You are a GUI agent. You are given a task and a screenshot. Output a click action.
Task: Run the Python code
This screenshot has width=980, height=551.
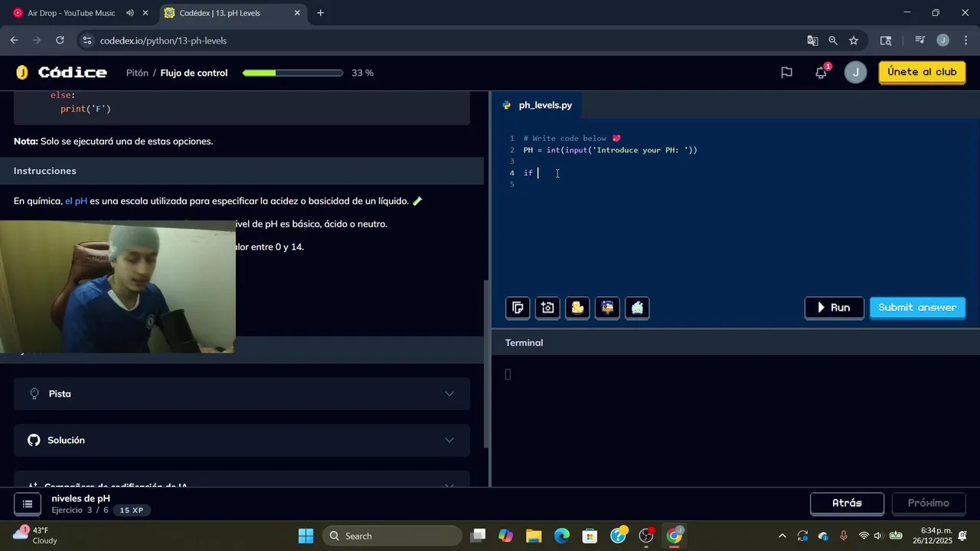tap(834, 308)
